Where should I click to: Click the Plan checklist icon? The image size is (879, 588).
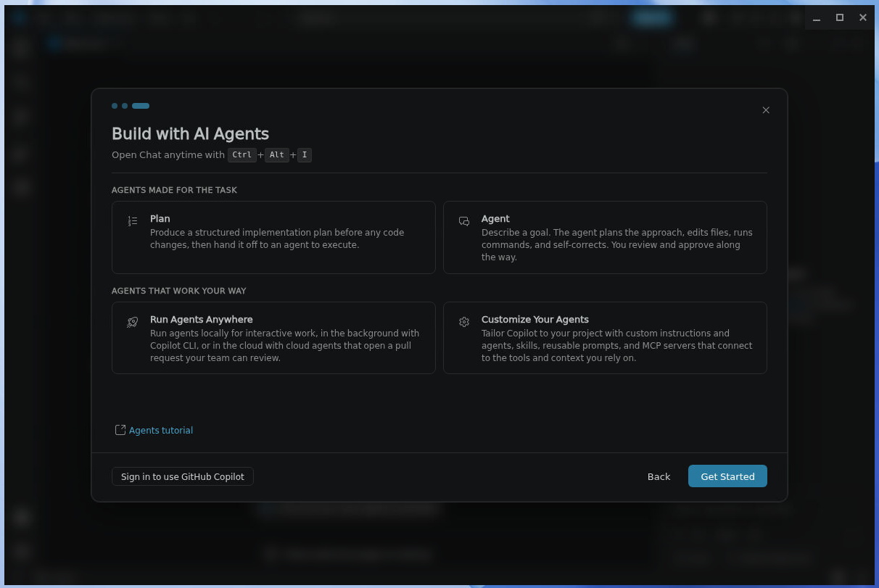(133, 221)
